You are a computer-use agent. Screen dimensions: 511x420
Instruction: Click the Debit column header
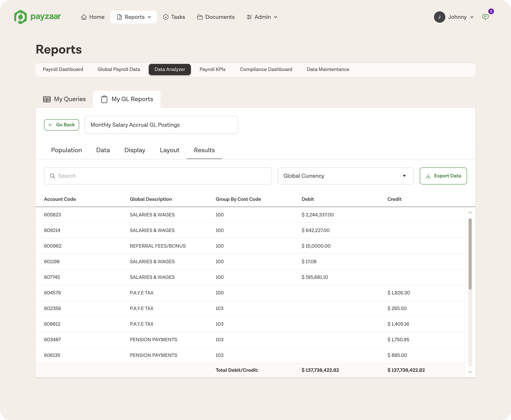(x=308, y=199)
